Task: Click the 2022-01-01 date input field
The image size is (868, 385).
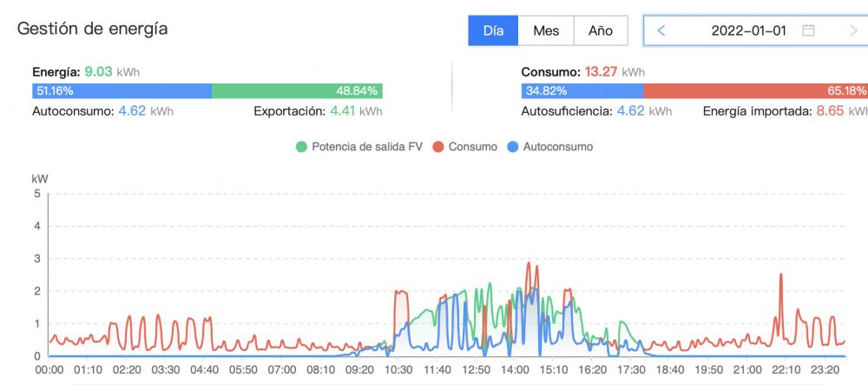Action: [x=756, y=30]
